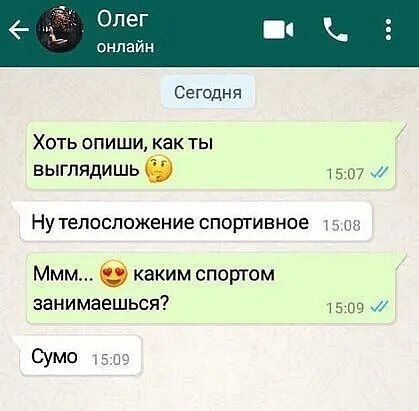Tap the Сегодня date badge
This screenshot has width=419, height=411.
click(x=208, y=92)
